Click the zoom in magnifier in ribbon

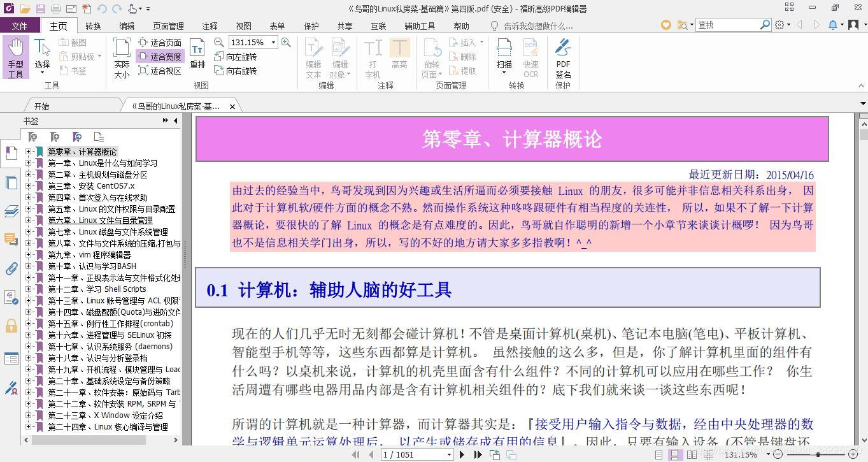pyautogui.click(x=286, y=42)
